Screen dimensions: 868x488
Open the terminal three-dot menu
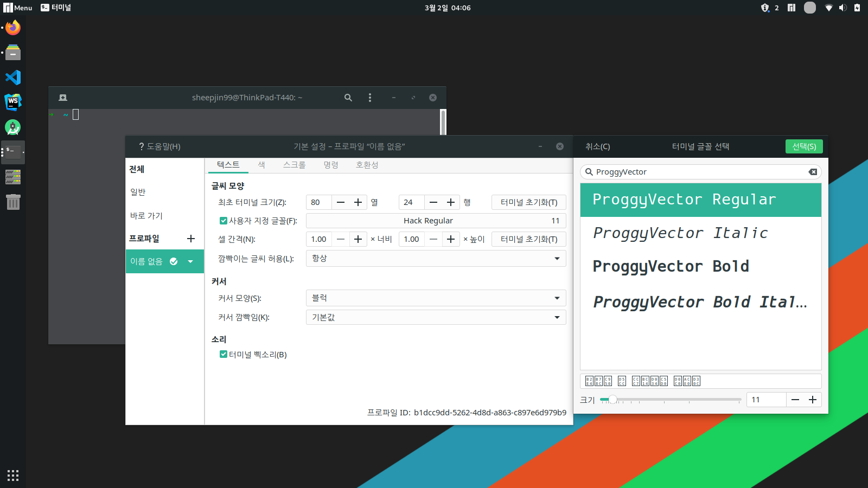(x=370, y=98)
